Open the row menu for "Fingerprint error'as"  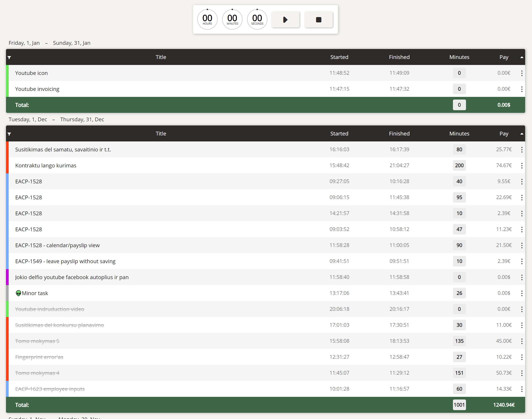point(522,357)
